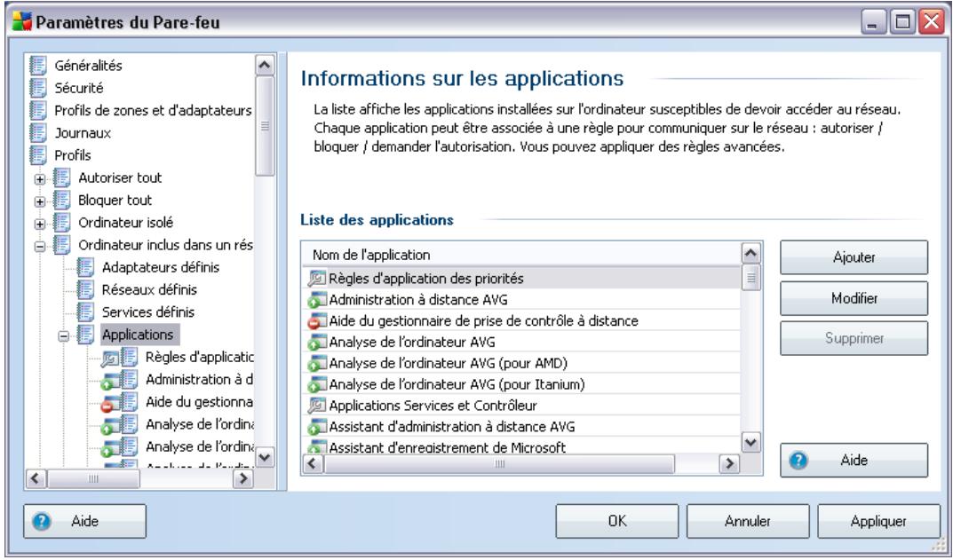Click allow icon of Analyse de l'ordinateur AVG (pour Itanium)
Viewport: 953px width, 560px height.
pyautogui.click(x=317, y=384)
